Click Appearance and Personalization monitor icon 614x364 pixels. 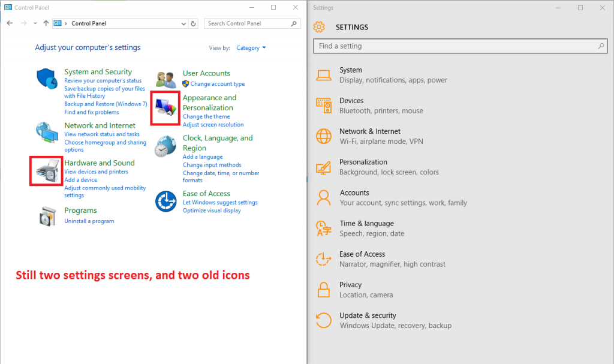pyautogui.click(x=165, y=107)
